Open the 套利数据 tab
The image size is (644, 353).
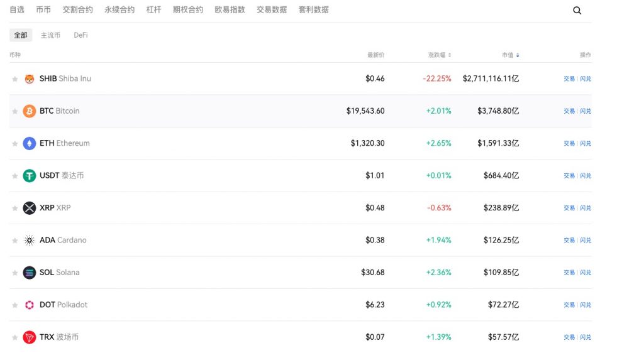click(x=314, y=10)
